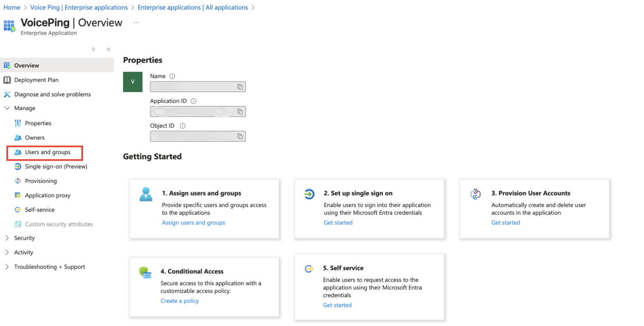Copy the Name field value
644x326 pixels.
240,87
